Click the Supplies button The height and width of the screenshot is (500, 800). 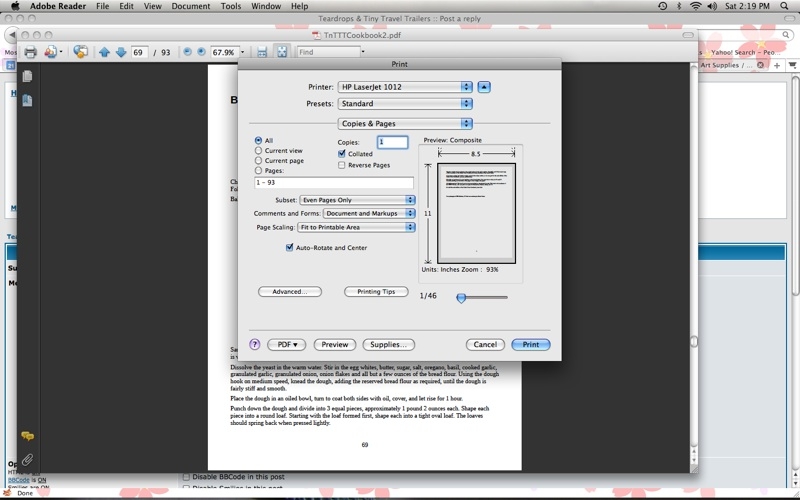coord(389,344)
